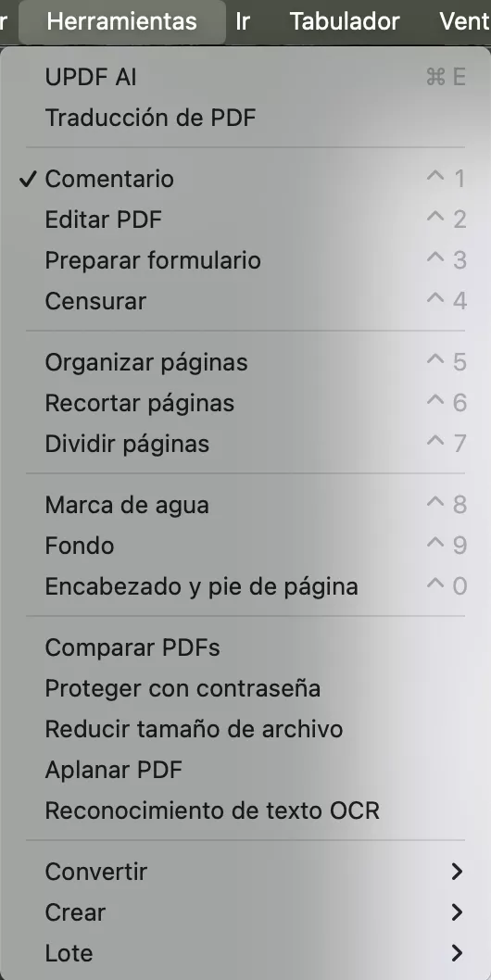The width and height of the screenshot is (491, 980).
Task: Open Organizar páginas
Action: [245, 362]
